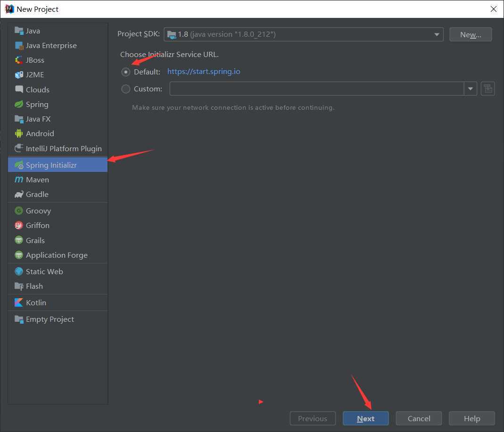The width and height of the screenshot is (504, 432).
Task: Click the Groovy green icon
Action: (19, 211)
